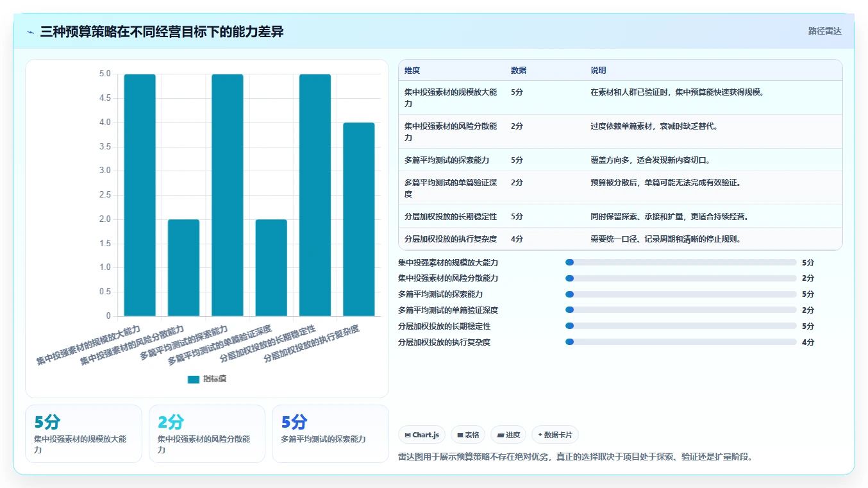Select table cell 集中投强素材的风险分散能力
Screen dimensions: 868x488
[451, 131]
